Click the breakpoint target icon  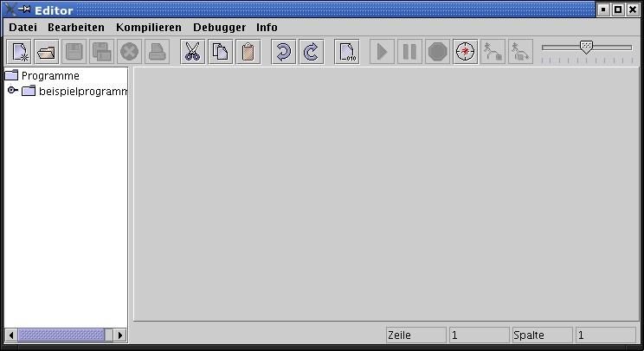tap(466, 52)
